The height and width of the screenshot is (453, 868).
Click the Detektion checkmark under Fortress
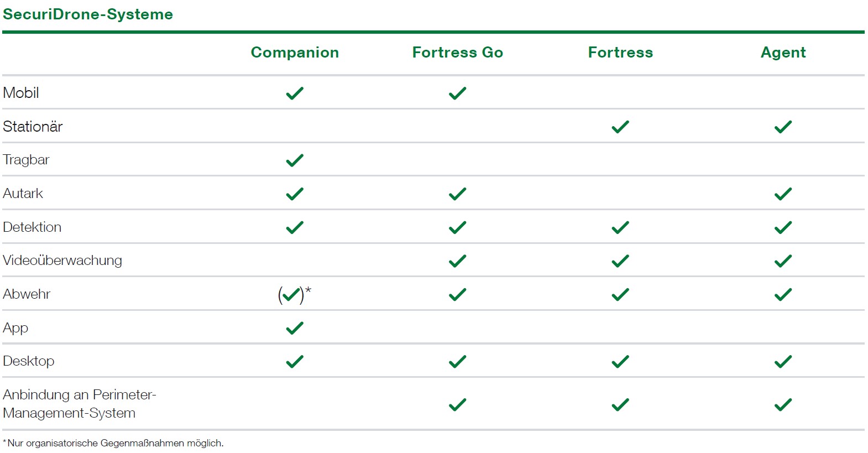(620, 227)
